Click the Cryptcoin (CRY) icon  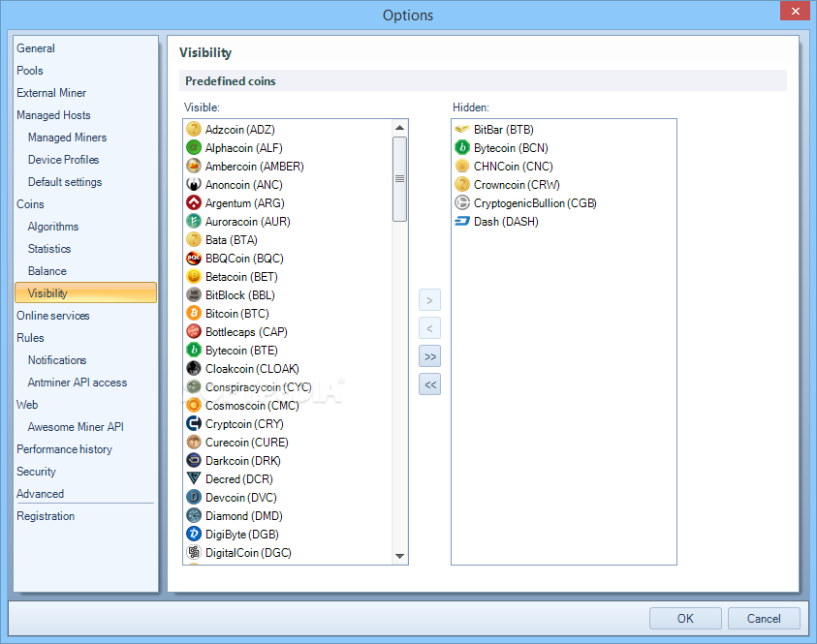click(x=194, y=424)
